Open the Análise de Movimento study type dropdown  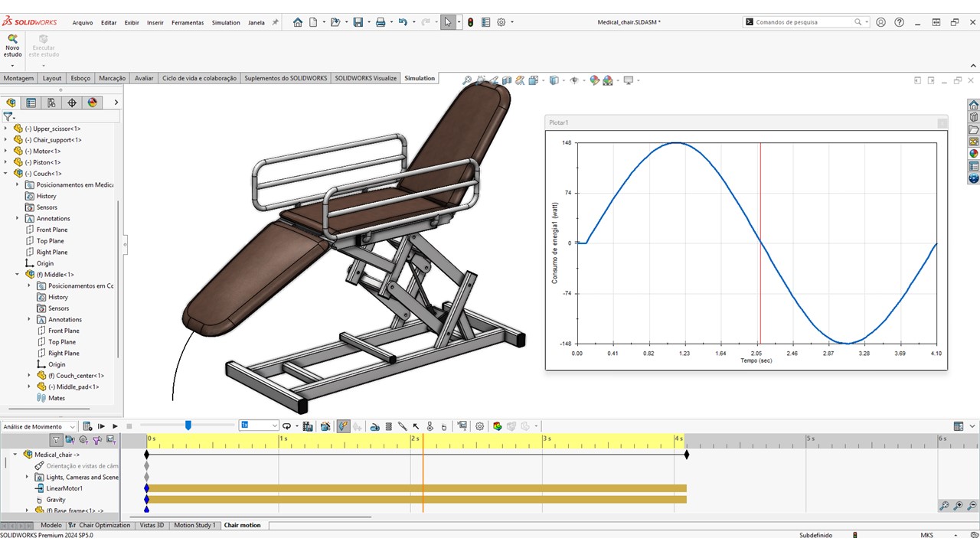pyautogui.click(x=39, y=426)
